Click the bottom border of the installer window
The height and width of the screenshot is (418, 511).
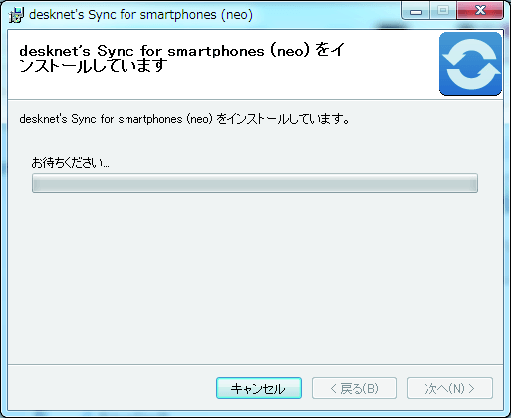coord(255,414)
